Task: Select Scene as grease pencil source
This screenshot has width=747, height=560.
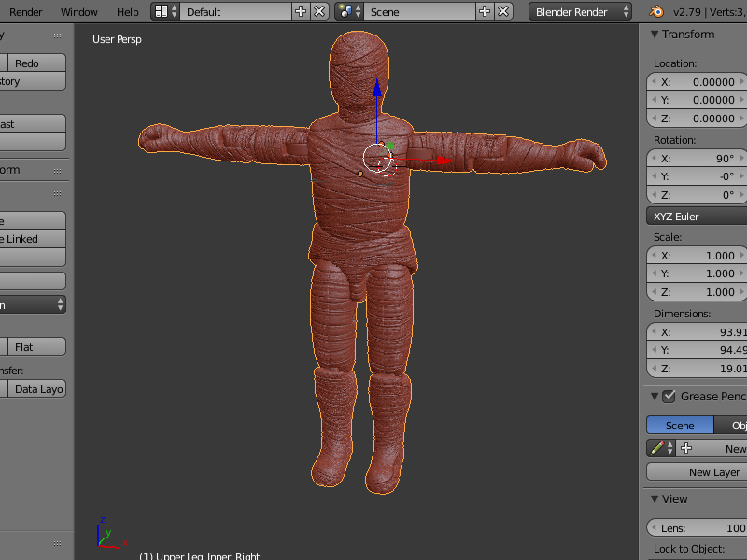Action: coord(680,425)
